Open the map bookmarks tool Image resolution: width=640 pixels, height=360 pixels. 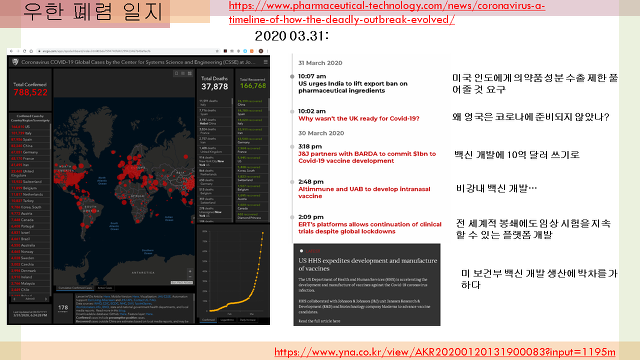click(176, 73)
